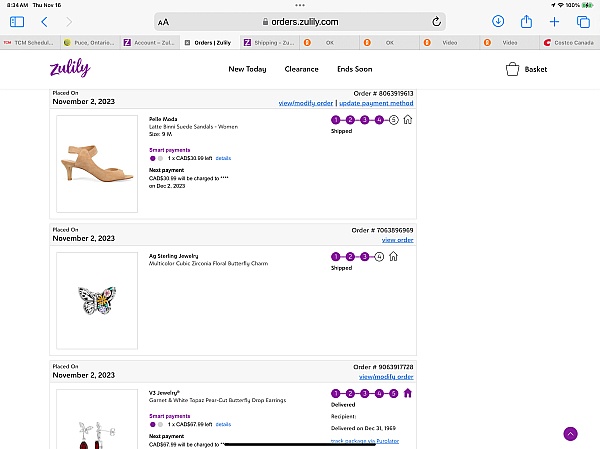
Task: Select step 5 circle on V3 Jewelry tracker
Action: pos(393,393)
